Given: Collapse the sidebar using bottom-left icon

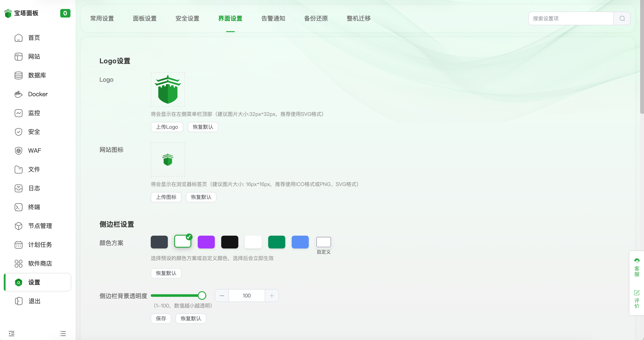Looking at the screenshot, I should click(x=12, y=333).
